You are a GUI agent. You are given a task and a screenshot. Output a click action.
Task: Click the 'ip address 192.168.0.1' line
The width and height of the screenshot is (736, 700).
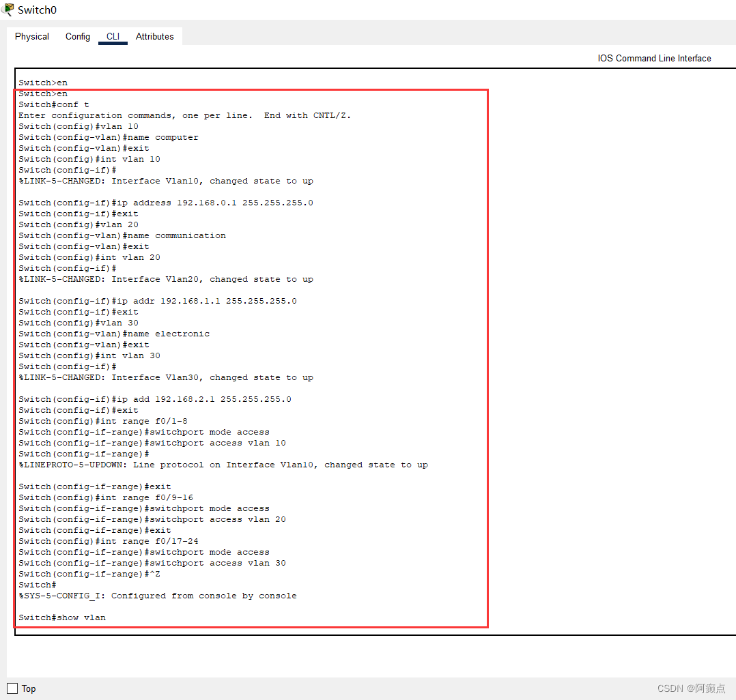tap(166, 203)
